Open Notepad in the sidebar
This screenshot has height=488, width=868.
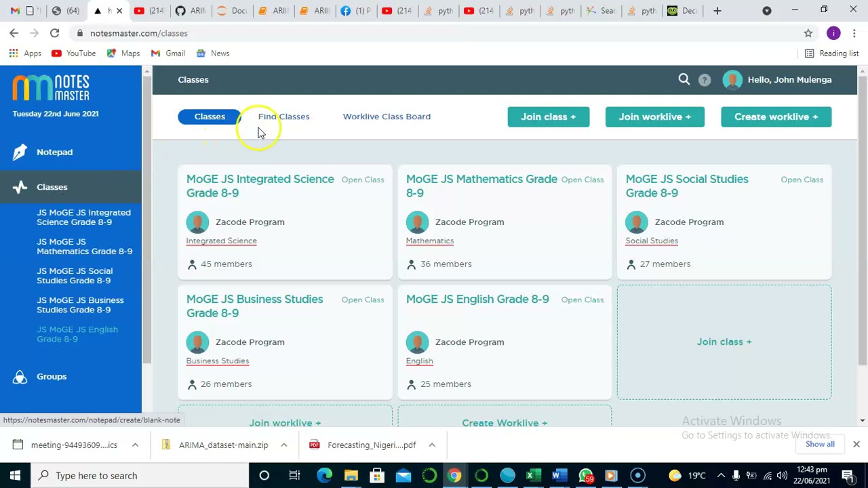point(54,152)
